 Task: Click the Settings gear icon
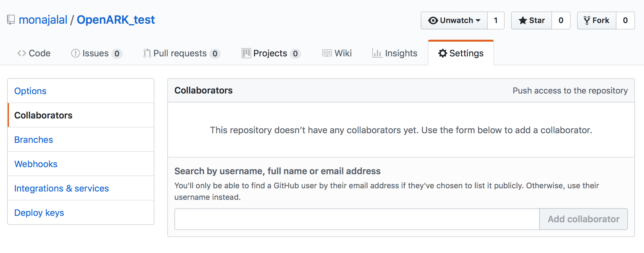tap(442, 53)
